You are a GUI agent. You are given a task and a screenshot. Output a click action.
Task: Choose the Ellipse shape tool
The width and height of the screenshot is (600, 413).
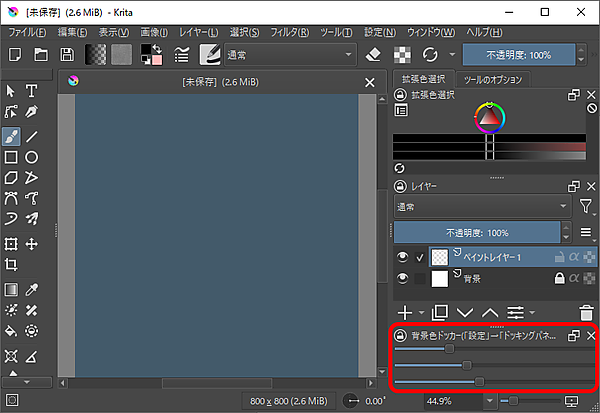[32, 157]
